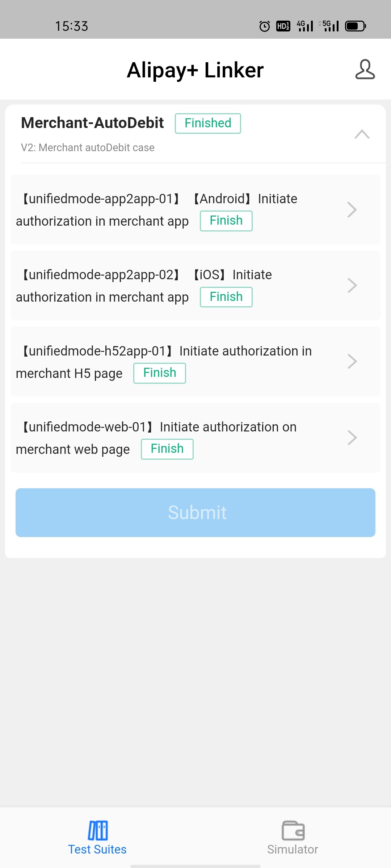Open unifiedmode-h52app-01 case arrow
Image resolution: width=391 pixels, height=868 pixels.
click(x=352, y=361)
